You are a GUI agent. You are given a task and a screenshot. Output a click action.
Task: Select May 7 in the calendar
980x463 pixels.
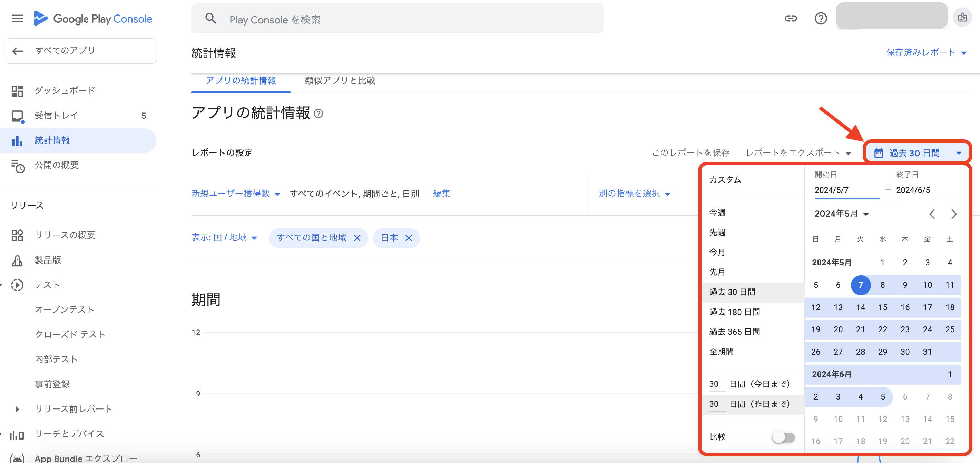861,285
